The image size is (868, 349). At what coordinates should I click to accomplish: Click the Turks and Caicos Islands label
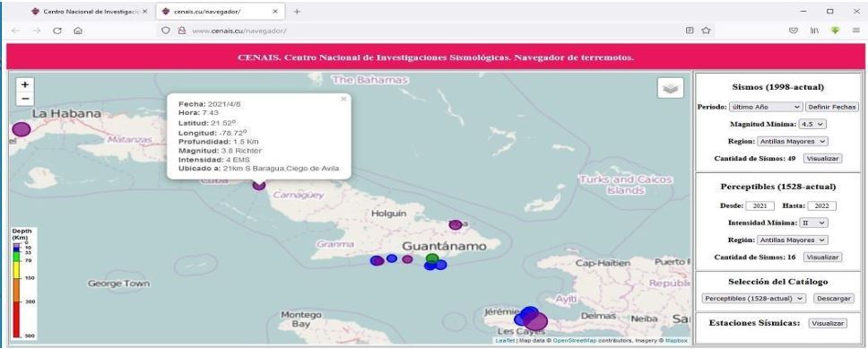coord(625,185)
